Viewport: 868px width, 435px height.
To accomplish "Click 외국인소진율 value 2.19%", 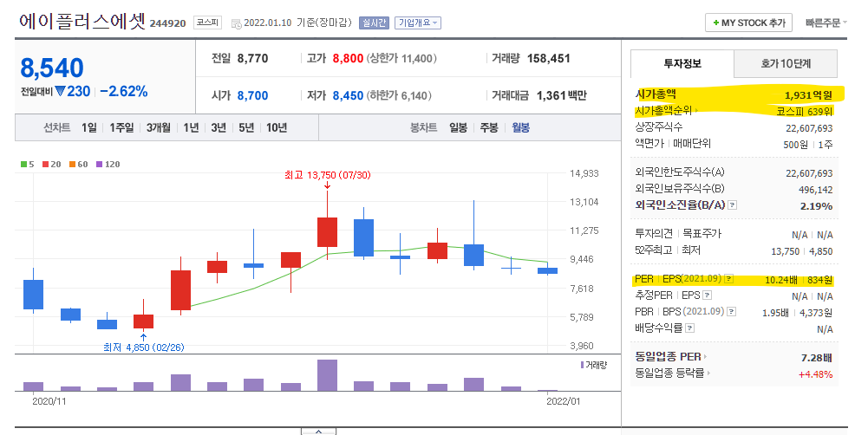I will tap(816, 206).
